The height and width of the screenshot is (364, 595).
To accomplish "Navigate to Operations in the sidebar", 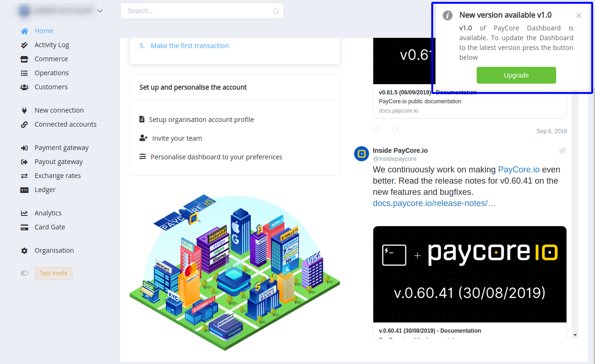I will click(51, 73).
